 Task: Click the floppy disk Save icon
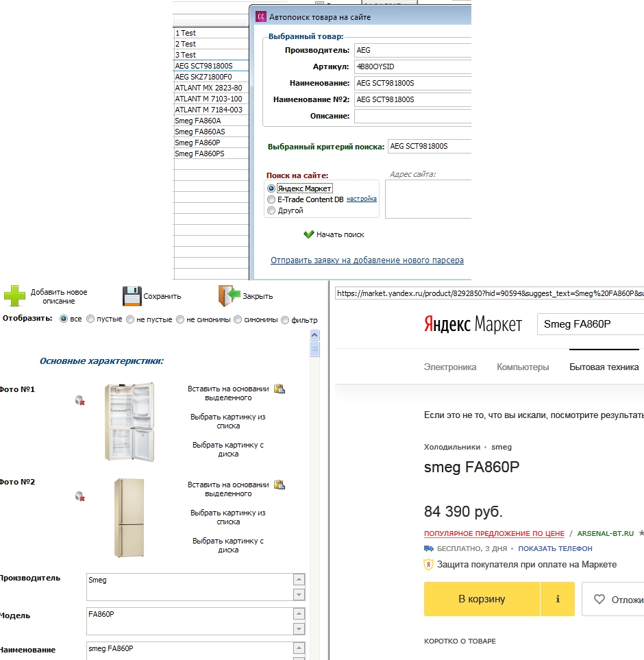(x=132, y=296)
